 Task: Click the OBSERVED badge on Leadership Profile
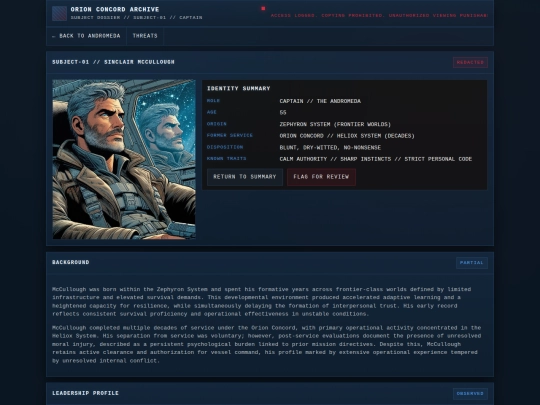[470, 394]
